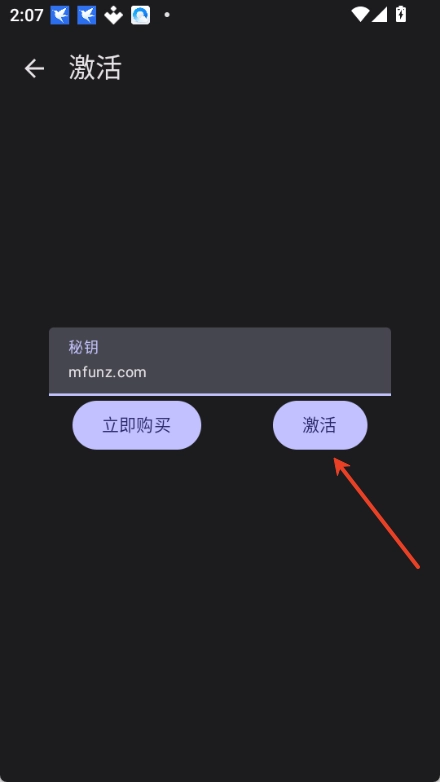Viewport: 440px width, 782px height.
Task: Click the 立即购买 buy now button
Action: (x=137, y=425)
